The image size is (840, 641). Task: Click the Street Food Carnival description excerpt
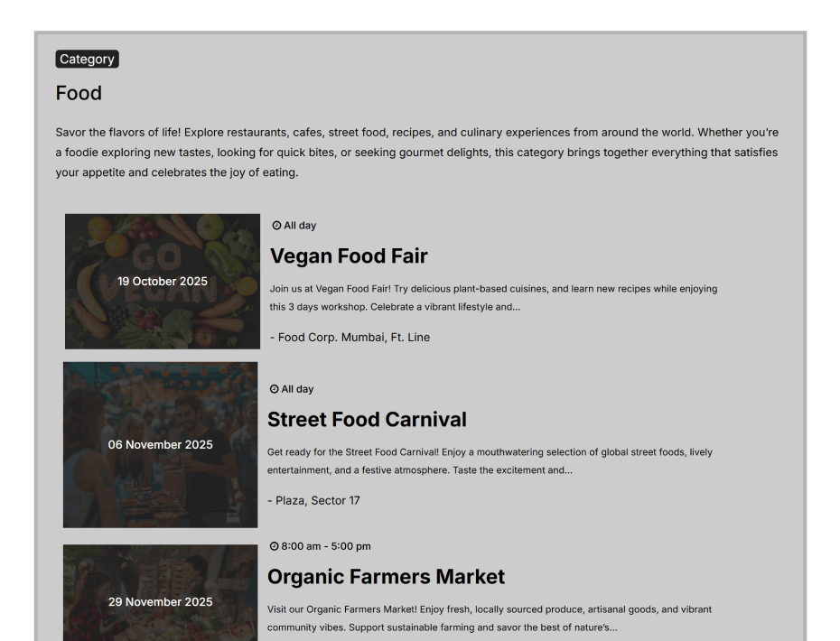tap(490, 461)
